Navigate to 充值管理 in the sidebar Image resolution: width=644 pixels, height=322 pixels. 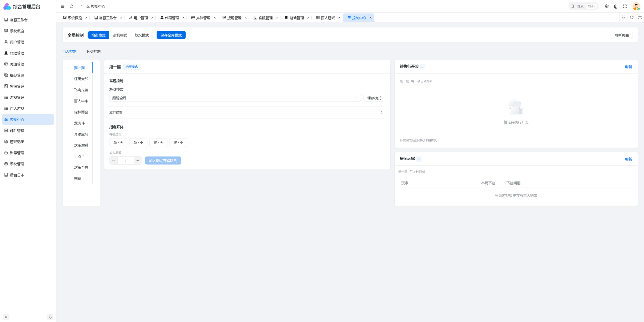coord(28,64)
